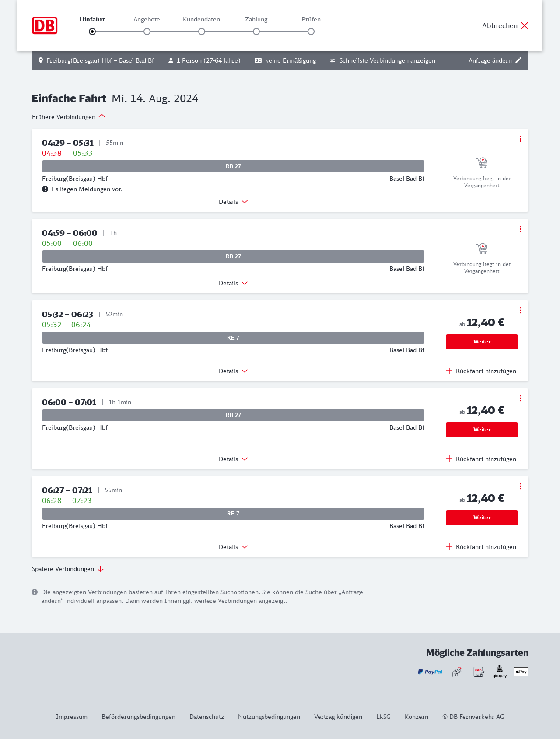Select the Angebote step in progress bar

pyautogui.click(x=147, y=32)
